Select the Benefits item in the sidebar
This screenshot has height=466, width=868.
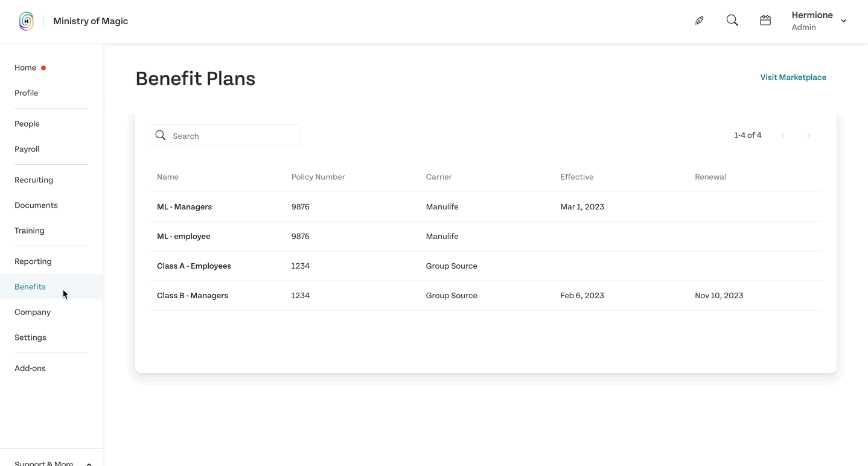click(x=30, y=286)
